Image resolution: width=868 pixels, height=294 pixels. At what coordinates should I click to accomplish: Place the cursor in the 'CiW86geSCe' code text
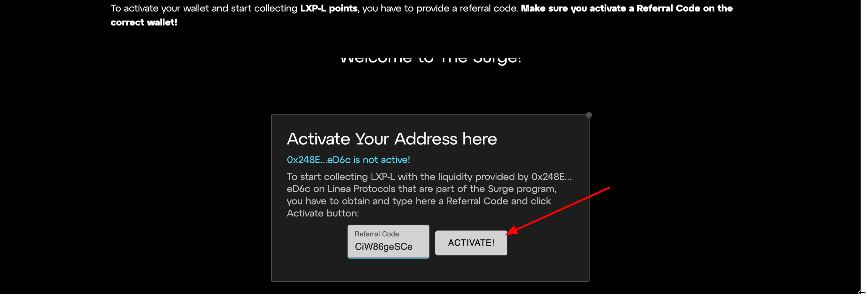click(x=383, y=246)
